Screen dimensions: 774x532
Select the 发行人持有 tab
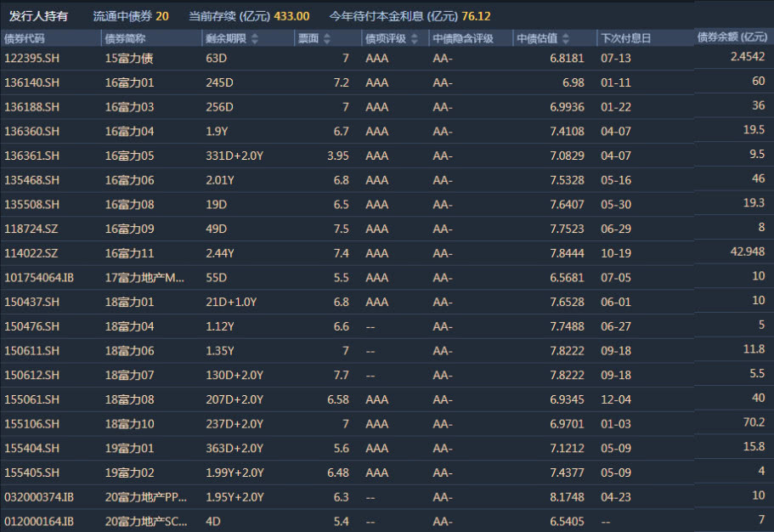[38, 16]
